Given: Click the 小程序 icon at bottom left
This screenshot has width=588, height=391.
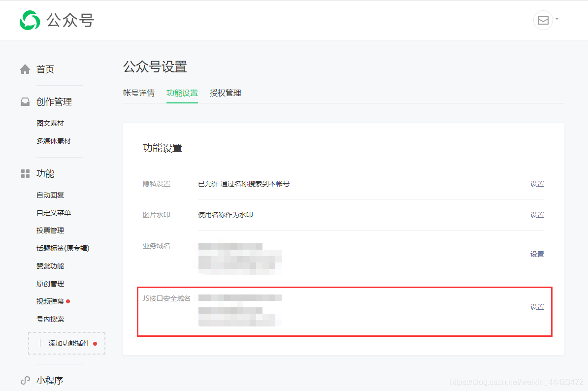Looking at the screenshot, I should tap(25, 380).
